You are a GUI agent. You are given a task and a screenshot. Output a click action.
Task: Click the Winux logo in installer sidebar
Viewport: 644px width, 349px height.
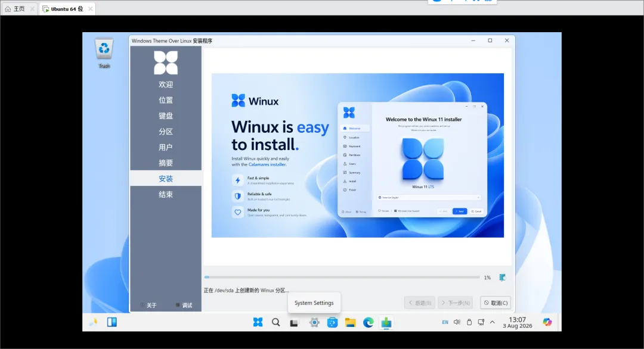coord(166,63)
